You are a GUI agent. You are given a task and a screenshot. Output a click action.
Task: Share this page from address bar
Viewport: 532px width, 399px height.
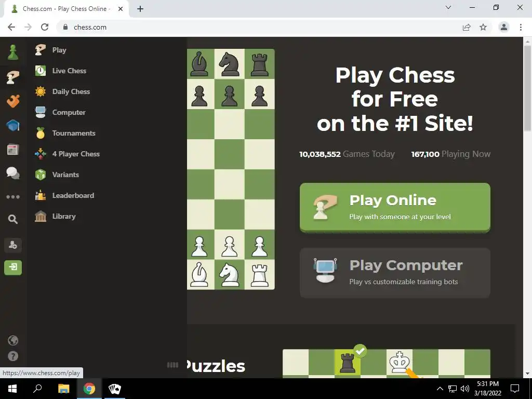point(467,27)
